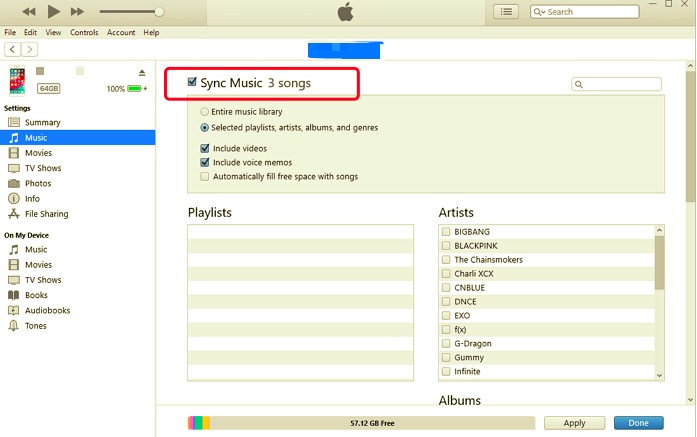Open the Help menu
Viewport: 697px width, 437px height.
pyautogui.click(x=151, y=32)
